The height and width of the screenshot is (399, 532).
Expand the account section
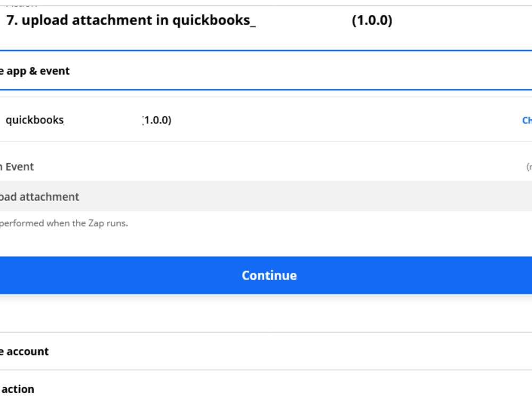266,351
